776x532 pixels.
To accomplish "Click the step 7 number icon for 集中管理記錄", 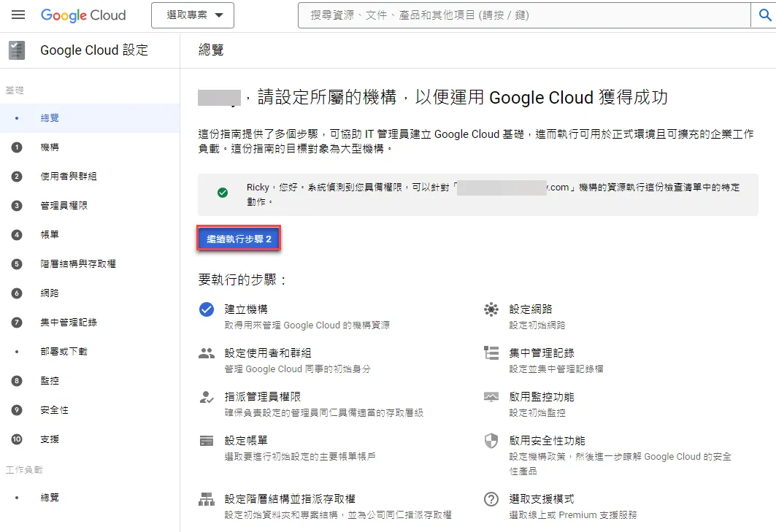I will 17,322.
